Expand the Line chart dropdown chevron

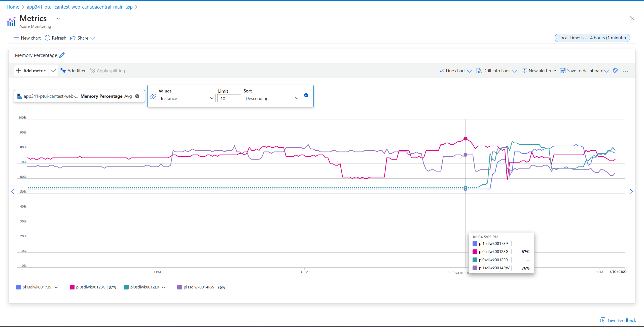[469, 71]
